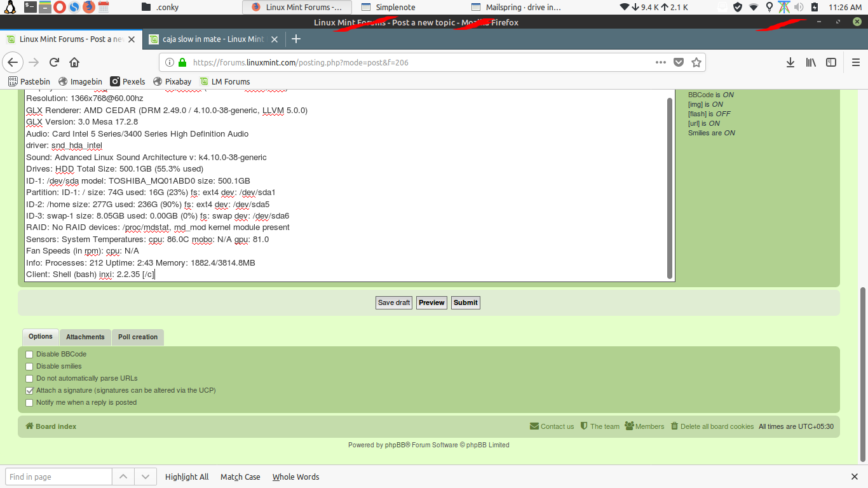Click inside the message body text area
Screen dimensions: 868x488
pos(346,186)
